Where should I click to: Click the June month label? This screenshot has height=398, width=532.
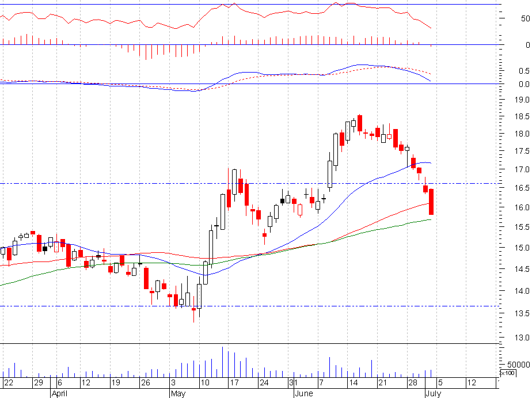[x=303, y=393]
